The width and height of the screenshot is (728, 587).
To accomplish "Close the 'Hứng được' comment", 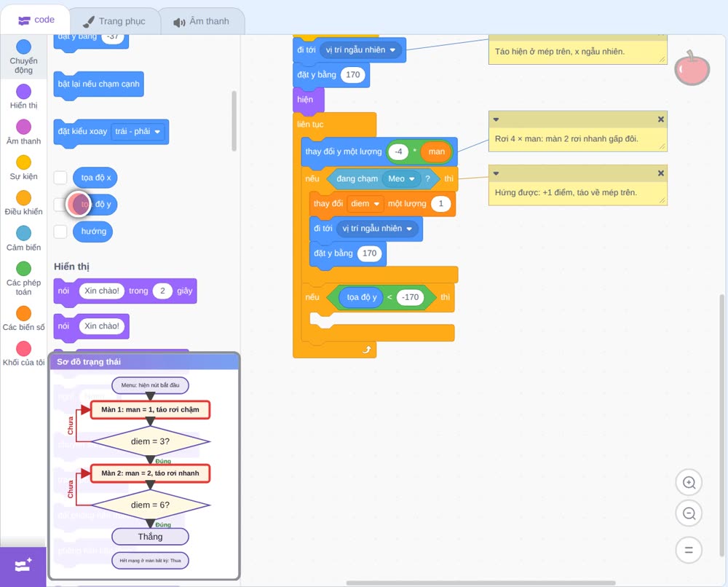I will 661,173.
